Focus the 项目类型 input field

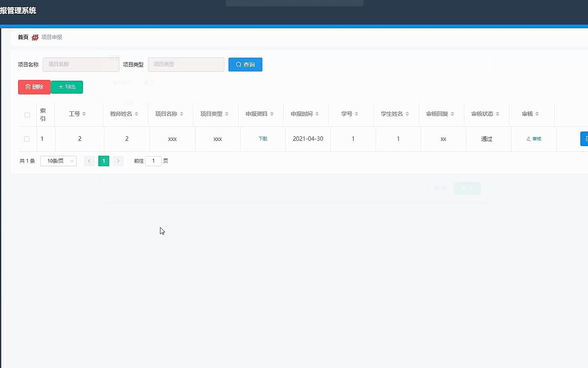186,65
